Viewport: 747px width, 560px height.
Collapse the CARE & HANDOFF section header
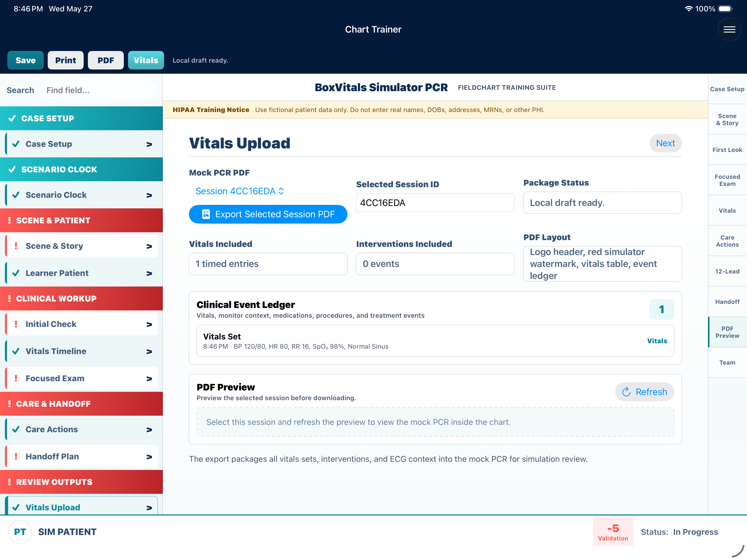click(81, 404)
